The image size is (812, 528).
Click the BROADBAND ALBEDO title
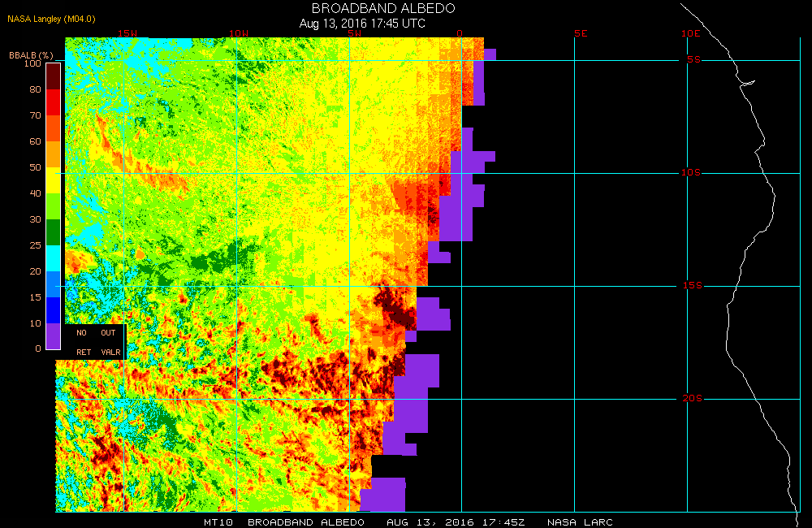click(x=383, y=8)
